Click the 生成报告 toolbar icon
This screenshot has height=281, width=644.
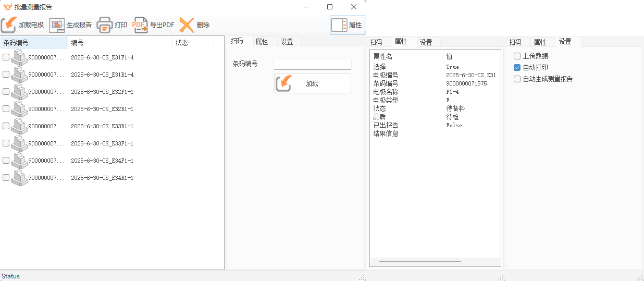click(x=57, y=25)
